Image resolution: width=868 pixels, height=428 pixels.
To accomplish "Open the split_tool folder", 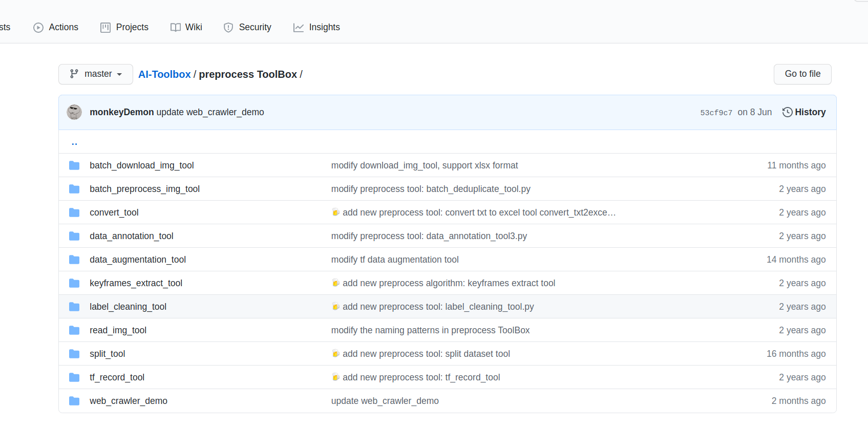I will (107, 354).
